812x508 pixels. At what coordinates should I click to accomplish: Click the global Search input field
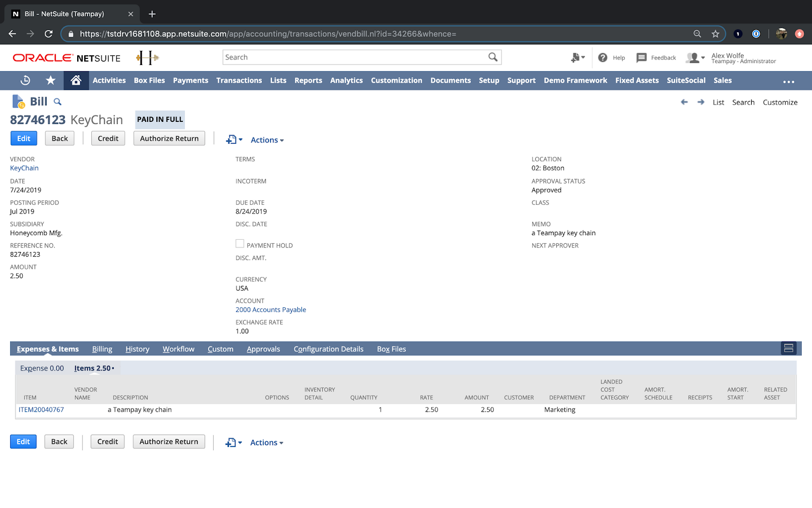point(355,57)
